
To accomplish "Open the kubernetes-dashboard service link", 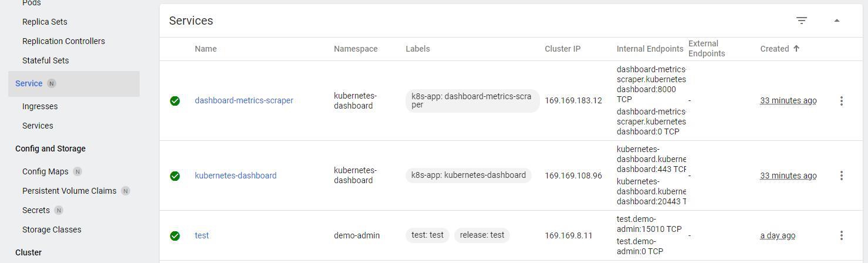I will [235, 176].
